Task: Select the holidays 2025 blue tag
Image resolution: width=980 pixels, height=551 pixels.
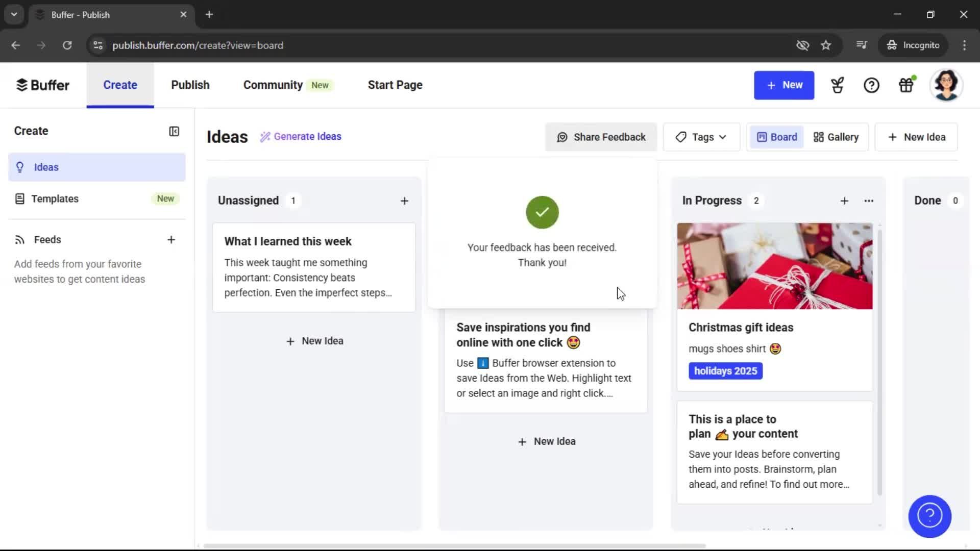Action: (725, 371)
